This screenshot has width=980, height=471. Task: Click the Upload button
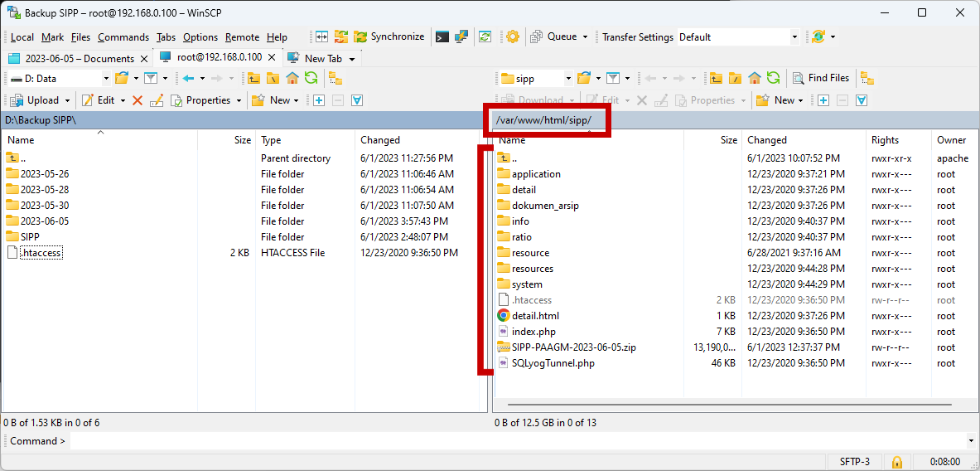coord(40,100)
